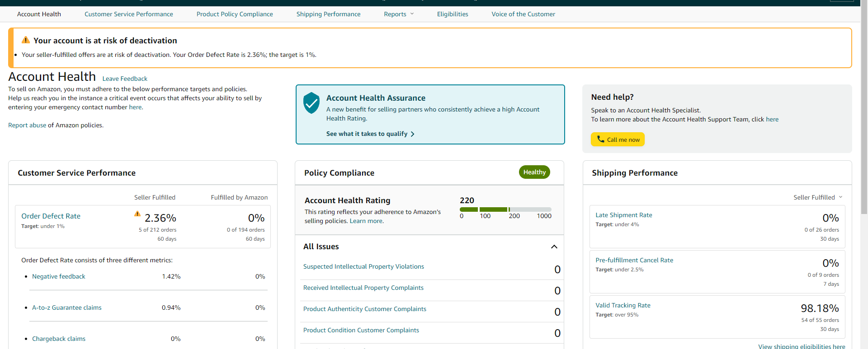Open Received Intellectual Property Complaints
Viewport: 868px width, 349px height.
363,288
